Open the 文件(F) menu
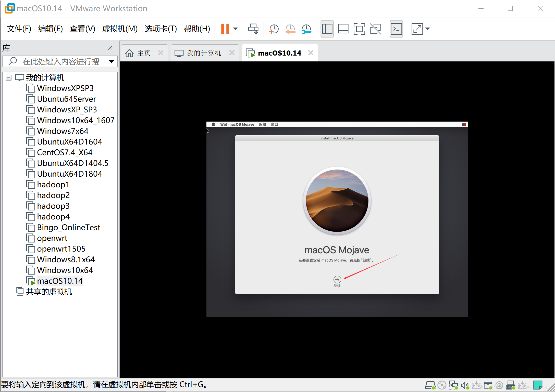 pos(19,29)
